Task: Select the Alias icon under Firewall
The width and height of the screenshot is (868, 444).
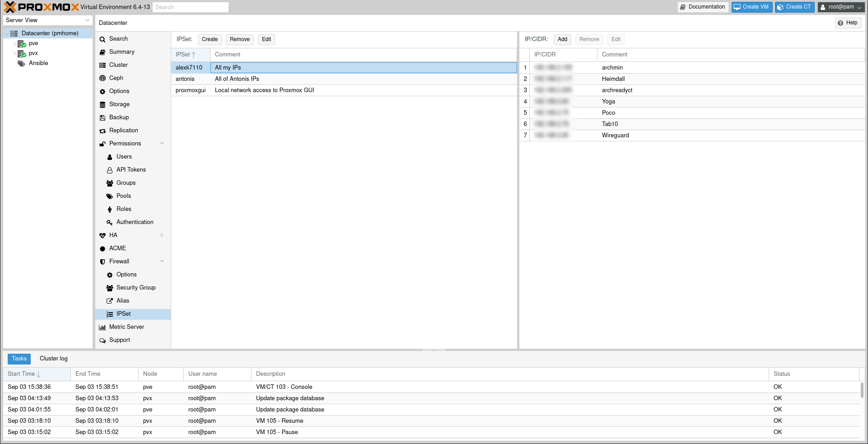Action: [x=110, y=300]
